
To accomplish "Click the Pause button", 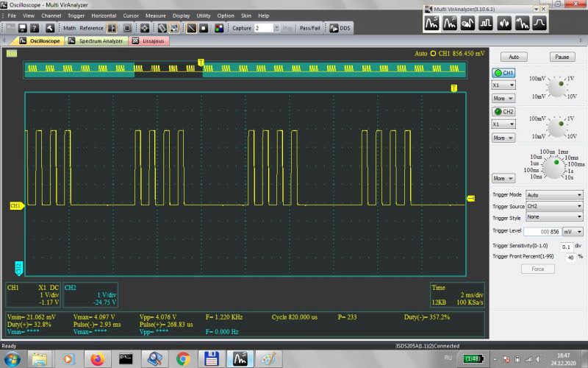I will [x=562, y=57].
